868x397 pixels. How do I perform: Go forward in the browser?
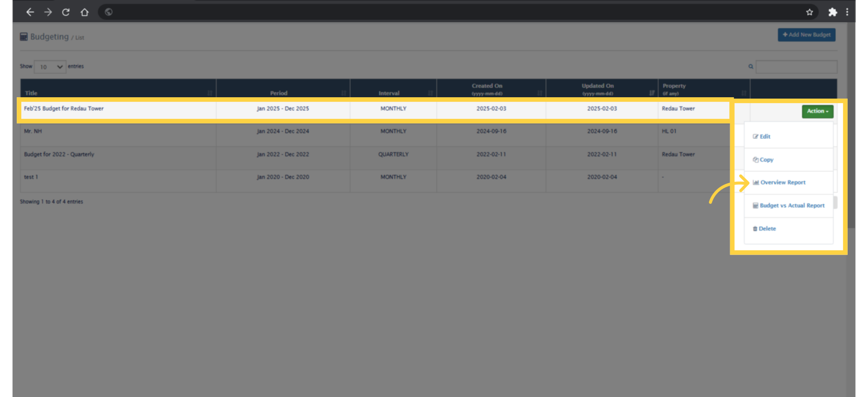coord(48,12)
